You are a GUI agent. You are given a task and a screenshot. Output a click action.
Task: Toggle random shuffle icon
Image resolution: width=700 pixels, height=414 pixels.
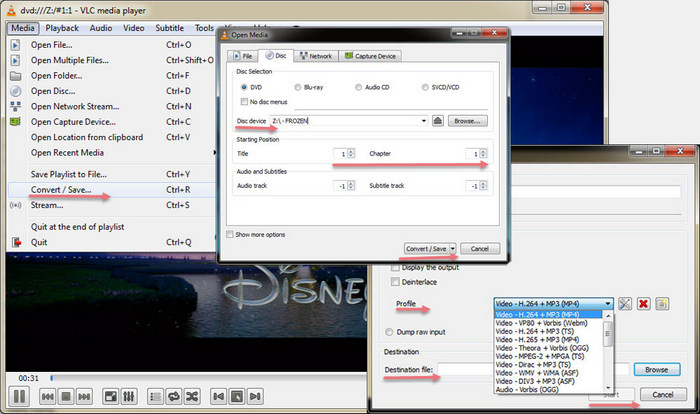click(x=192, y=396)
